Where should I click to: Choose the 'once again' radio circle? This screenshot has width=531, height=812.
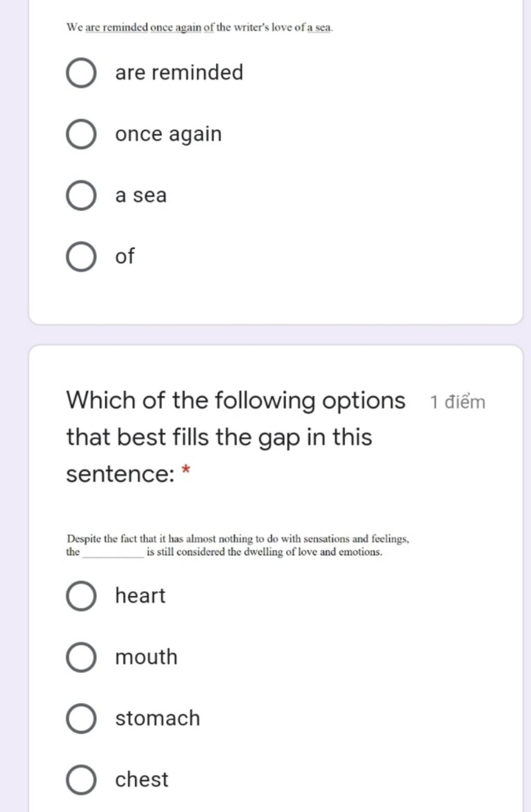81,134
